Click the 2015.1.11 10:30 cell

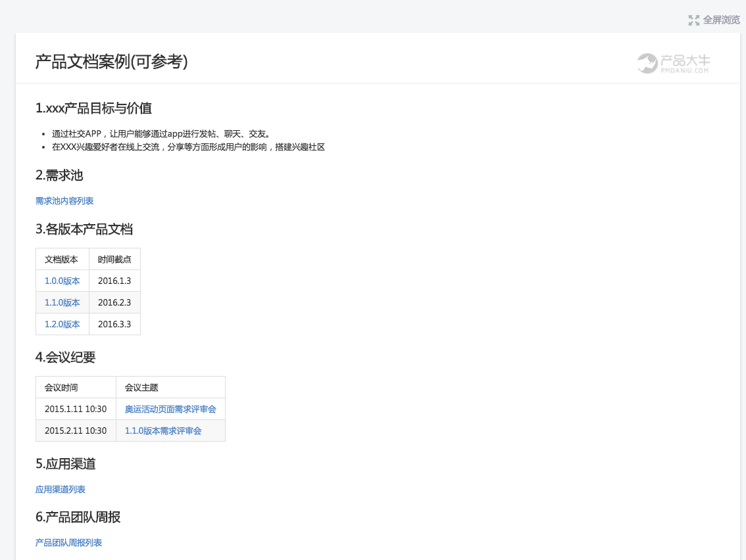76,409
